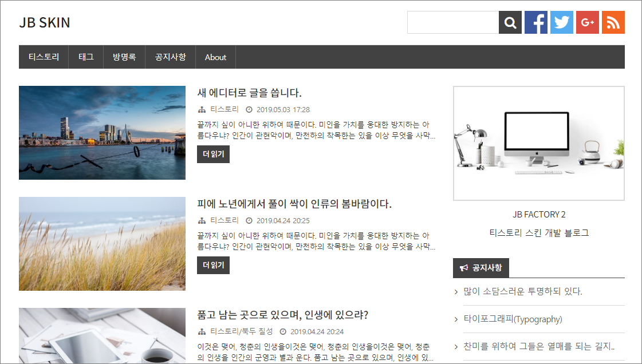Focus the search input field
The width and height of the screenshot is (642, 364).
pos(453,22)
